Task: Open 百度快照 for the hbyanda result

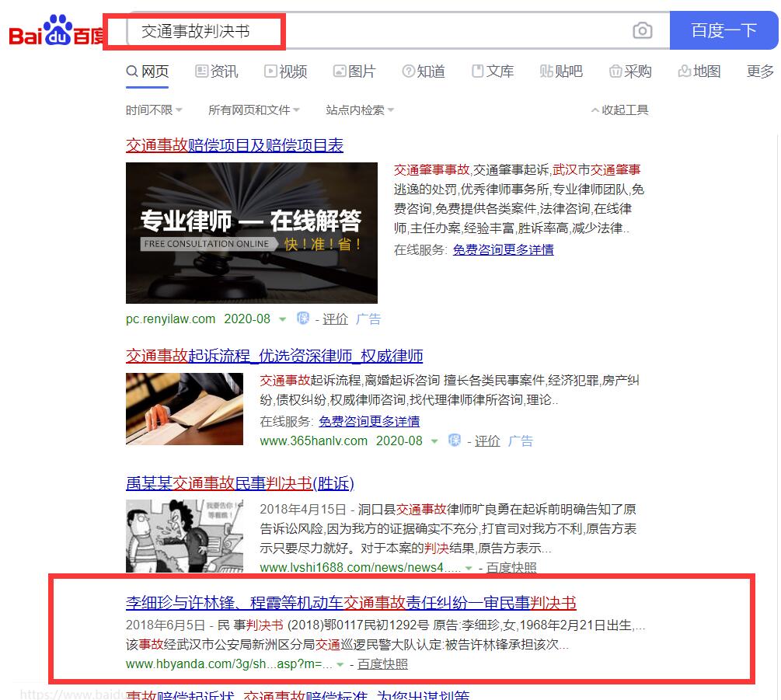Action: click(x=382, y=664)
